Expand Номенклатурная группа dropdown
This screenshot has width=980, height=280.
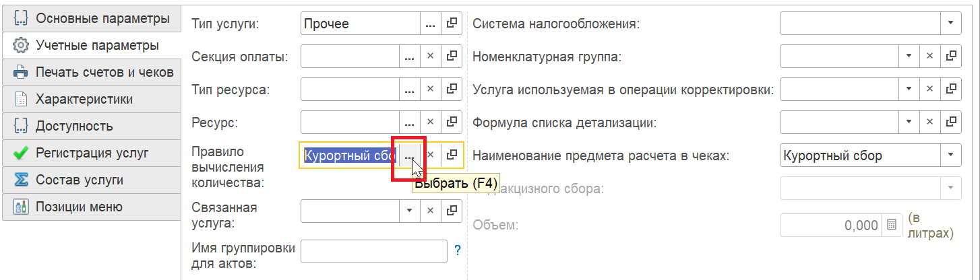coord(908,55)
